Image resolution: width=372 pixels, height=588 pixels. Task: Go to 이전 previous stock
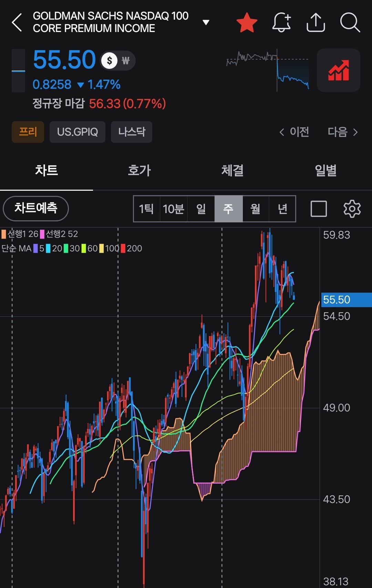click(294, 132)
